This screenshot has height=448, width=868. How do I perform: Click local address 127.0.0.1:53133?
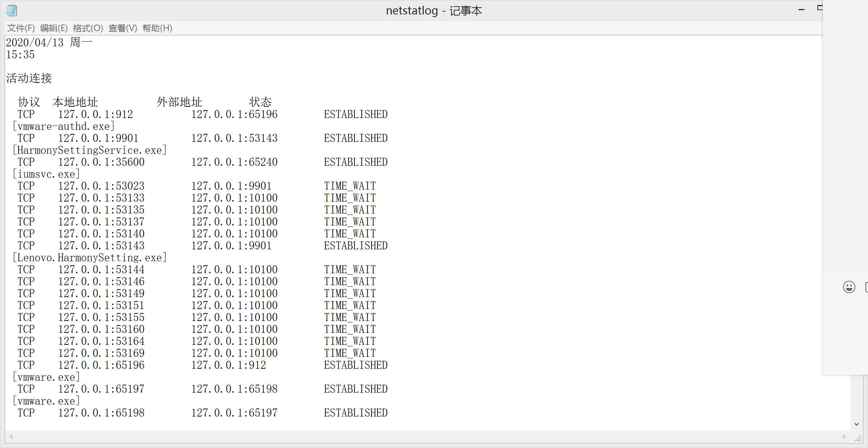[x=101, y=198]
